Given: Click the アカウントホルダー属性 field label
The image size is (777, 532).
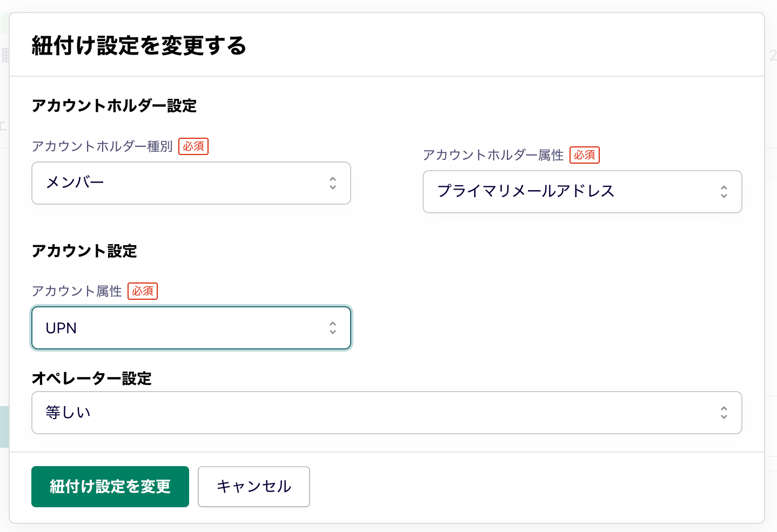Looking at the screenshot, I should [x=493, y=155].
